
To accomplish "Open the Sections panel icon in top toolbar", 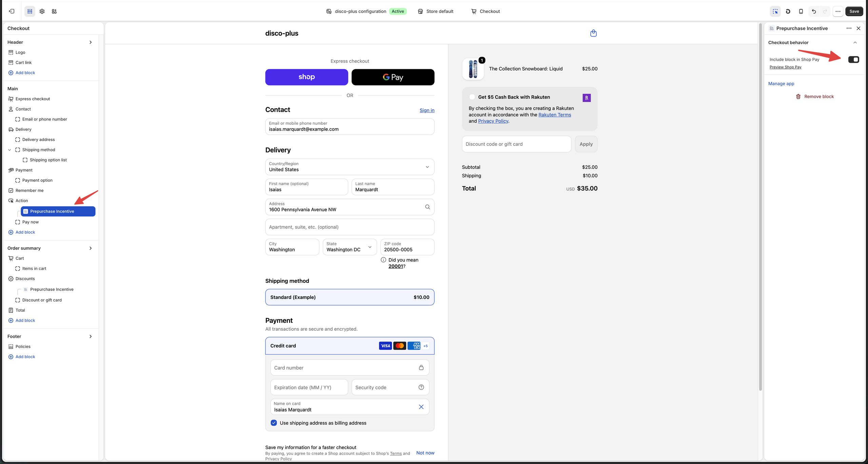I will pyautogui.click(x=30, y=11).
